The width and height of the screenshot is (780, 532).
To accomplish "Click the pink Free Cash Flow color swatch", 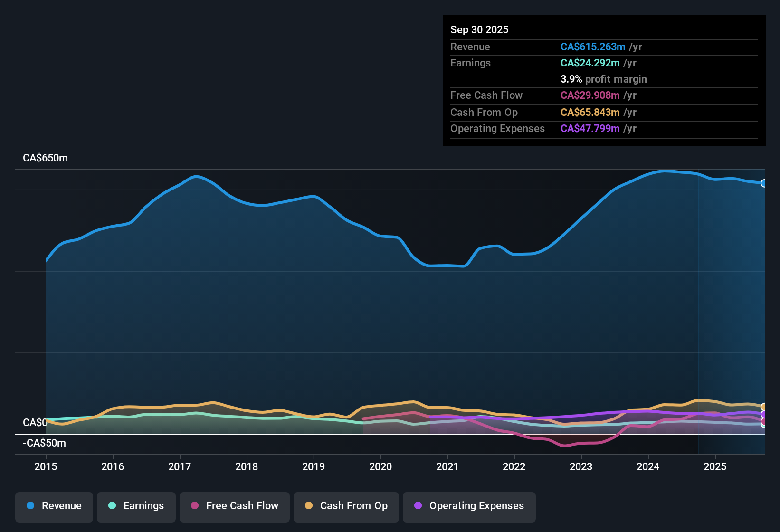I will pos(194,506).
